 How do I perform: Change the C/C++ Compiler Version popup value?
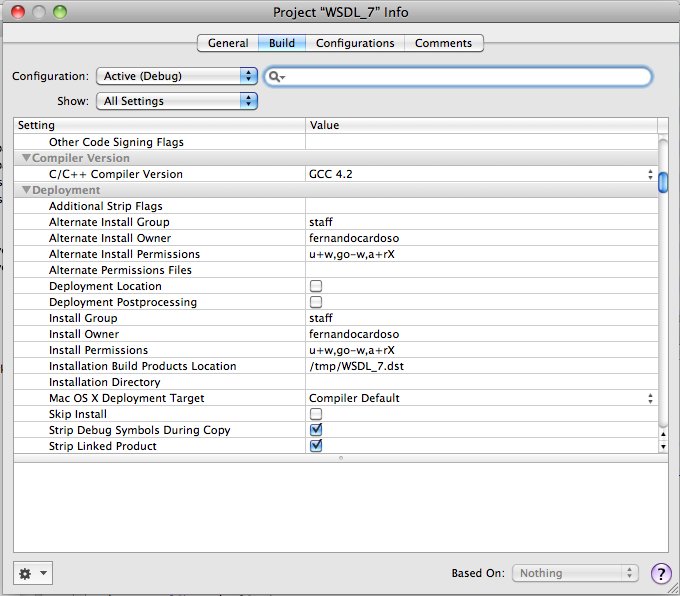[481, 174]
